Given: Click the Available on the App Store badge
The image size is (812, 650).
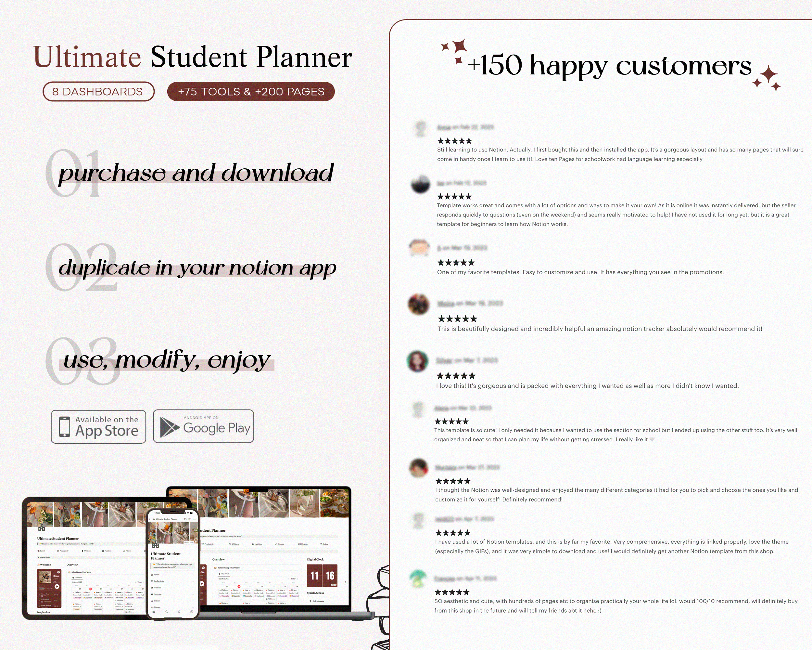Looking at the screenshot, I should click(98, 427).
